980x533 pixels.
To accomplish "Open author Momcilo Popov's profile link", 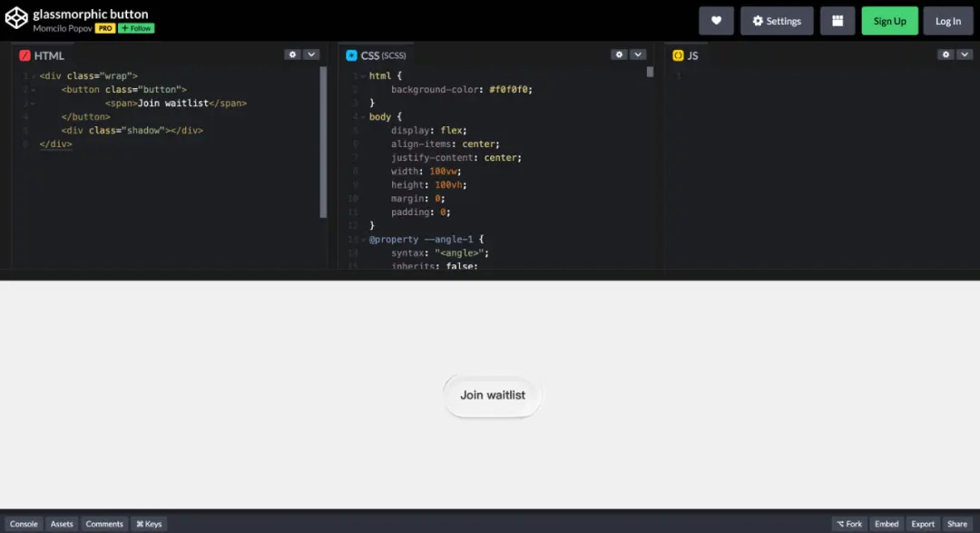I will (63, 28).
